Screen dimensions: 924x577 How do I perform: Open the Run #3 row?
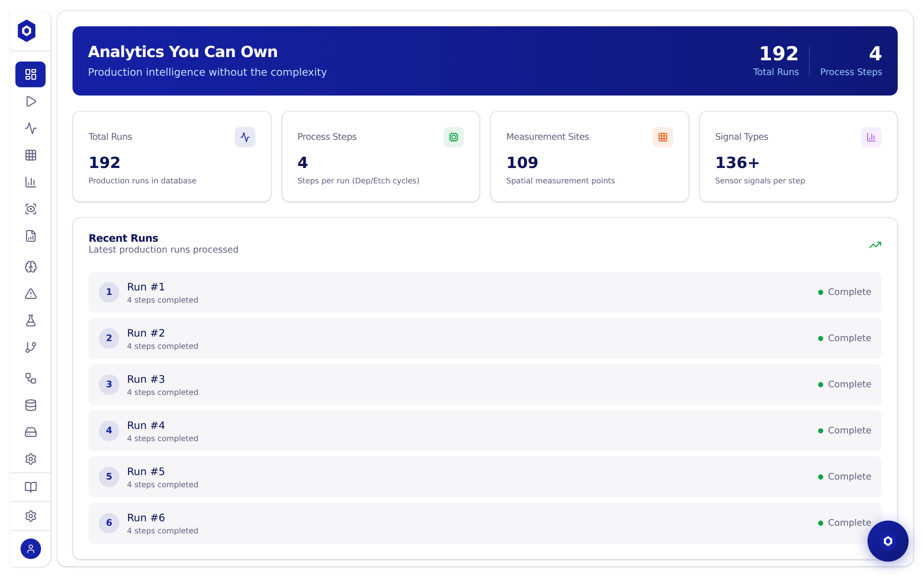pyautogui.click(x=485, y=385)
